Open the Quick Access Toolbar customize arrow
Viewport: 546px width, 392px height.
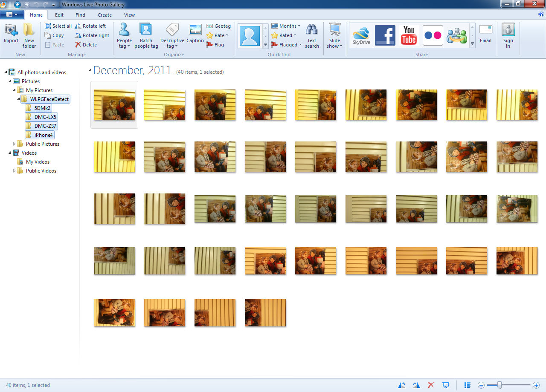coord(54,5)
